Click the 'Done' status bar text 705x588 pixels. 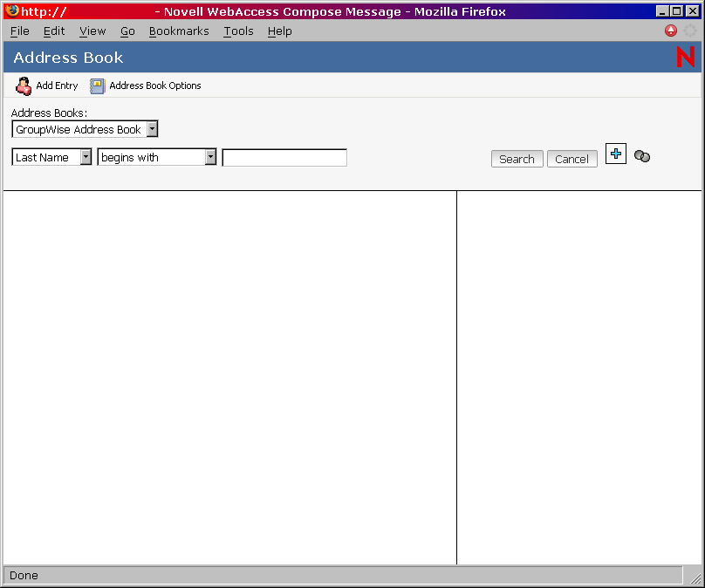[24, 576]
